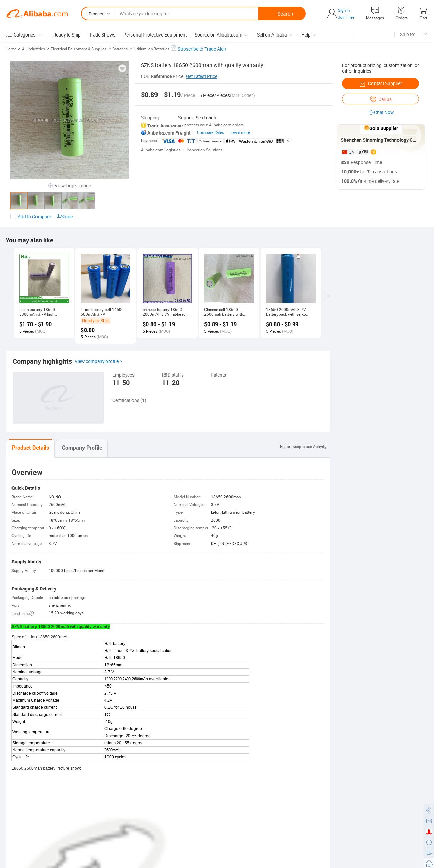The width and height of the screenshot is (434, 868).
Task: Select the Product Details tab
Action: coord(30,448)
